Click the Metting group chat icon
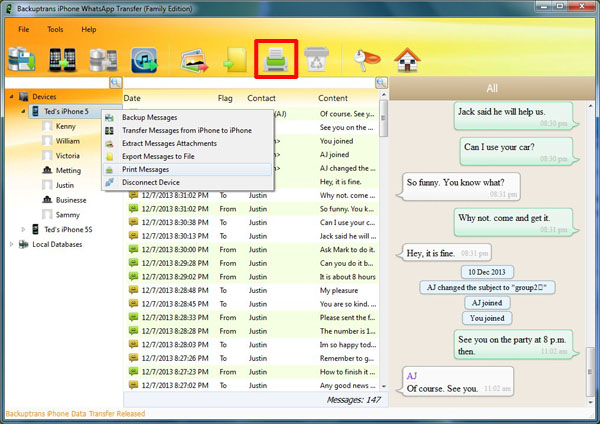 pos(47,170)
